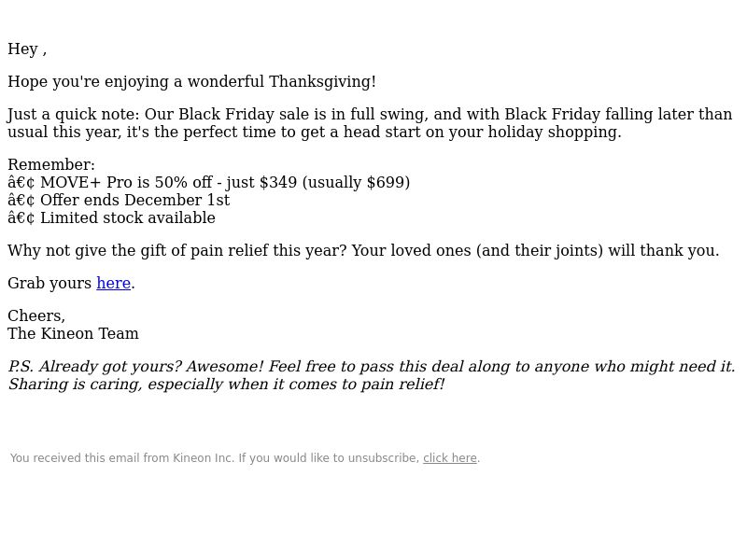This screenshot has height=560, width=747.
Task: Click the 'Remember:' heading text
Action: [x=51, y=165]
